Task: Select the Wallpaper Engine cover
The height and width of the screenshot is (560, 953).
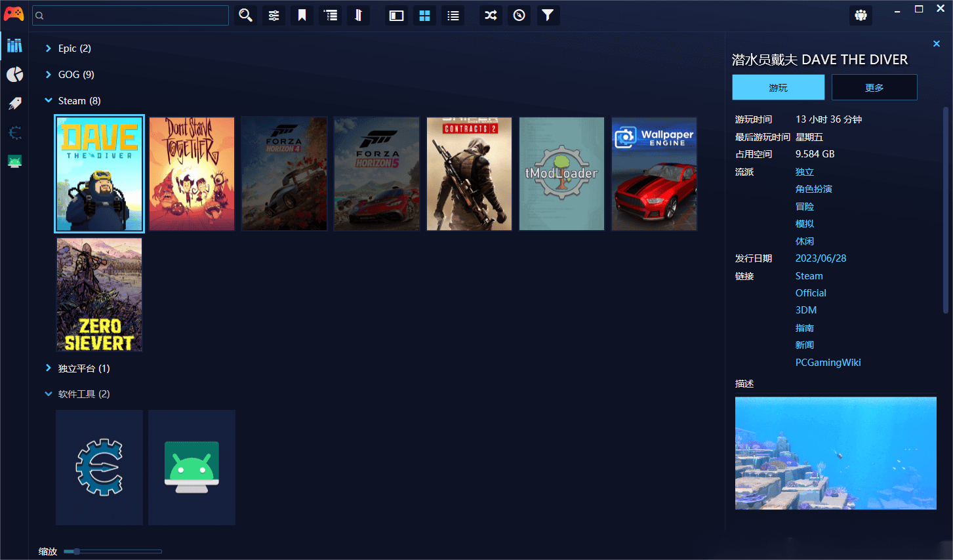Action: pyautogui.click(x=654, y=174)
